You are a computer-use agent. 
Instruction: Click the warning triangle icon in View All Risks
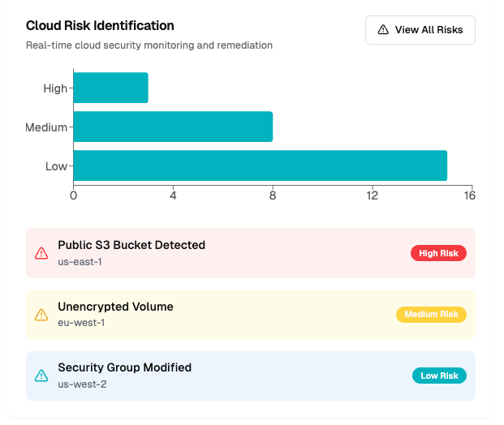pyautogui.click(x=383, y=30)
